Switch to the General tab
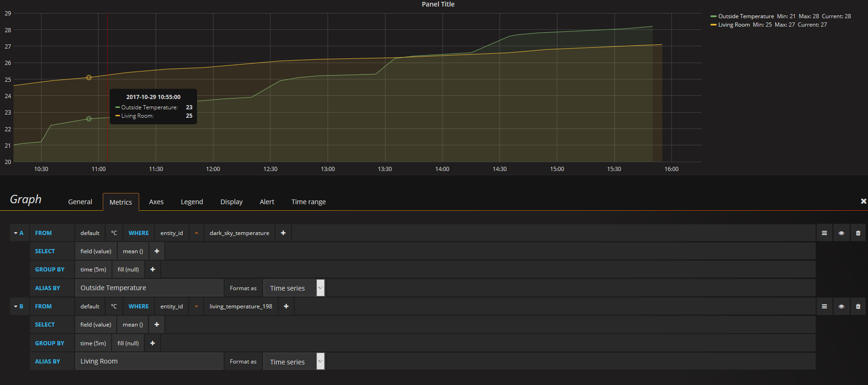The image size is (868, 385). (x=80, y=202)
